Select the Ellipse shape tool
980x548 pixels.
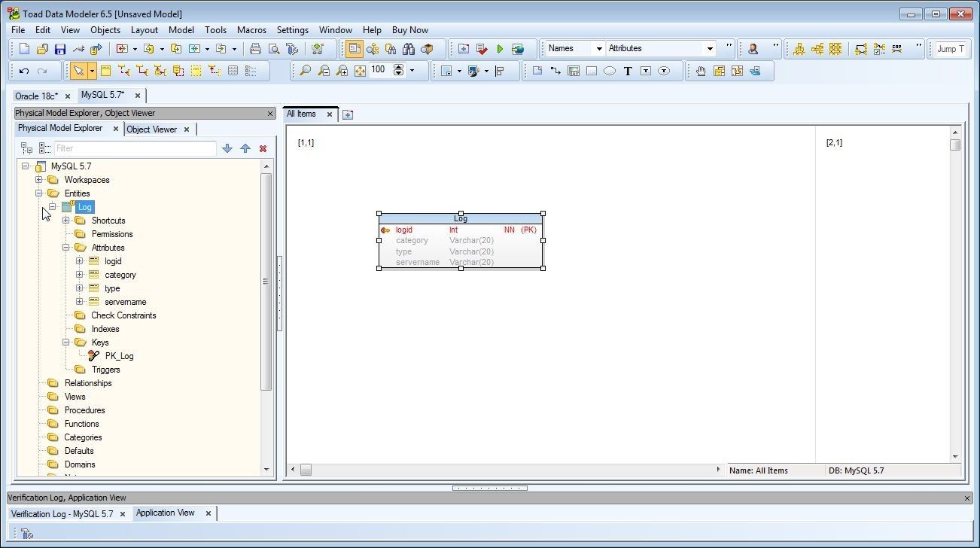(609, 71)
